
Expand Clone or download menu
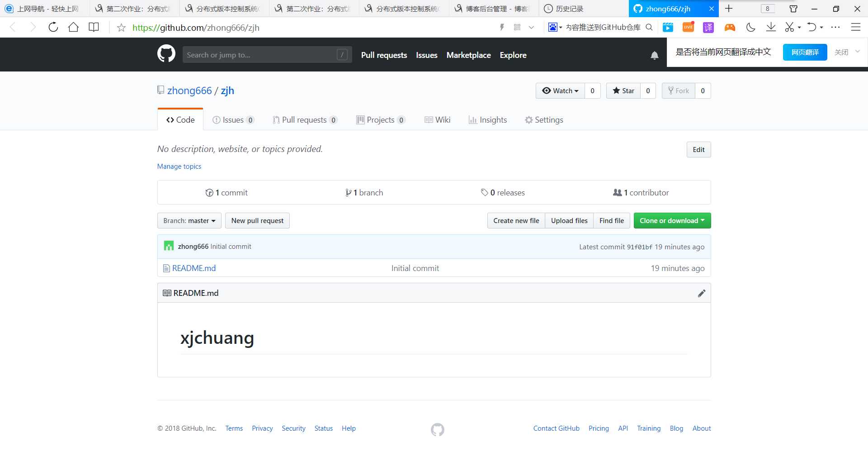672,221
